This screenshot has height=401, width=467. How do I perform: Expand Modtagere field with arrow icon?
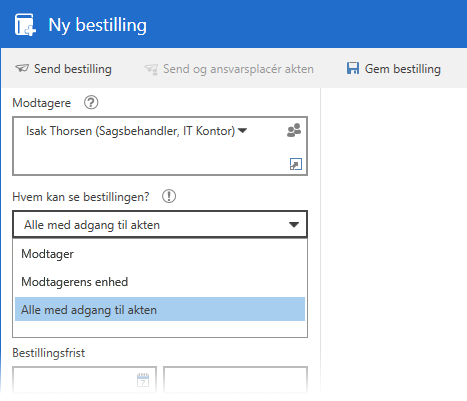point(296,164)
